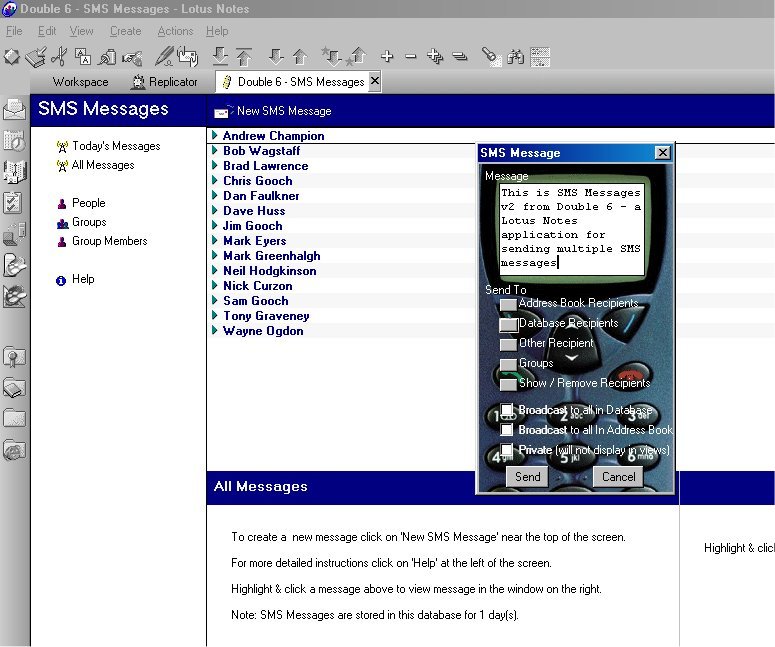
Task: Click the Send button in SMS dialog
Action: pos(527,476)
